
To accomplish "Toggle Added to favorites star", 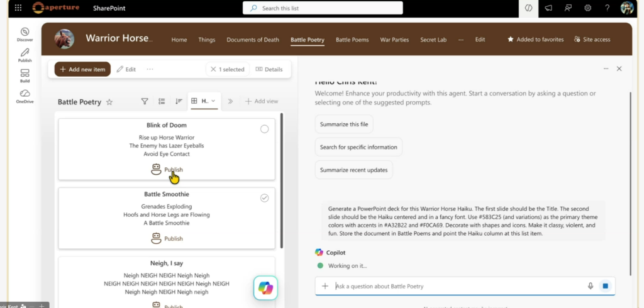I will 536,40.
